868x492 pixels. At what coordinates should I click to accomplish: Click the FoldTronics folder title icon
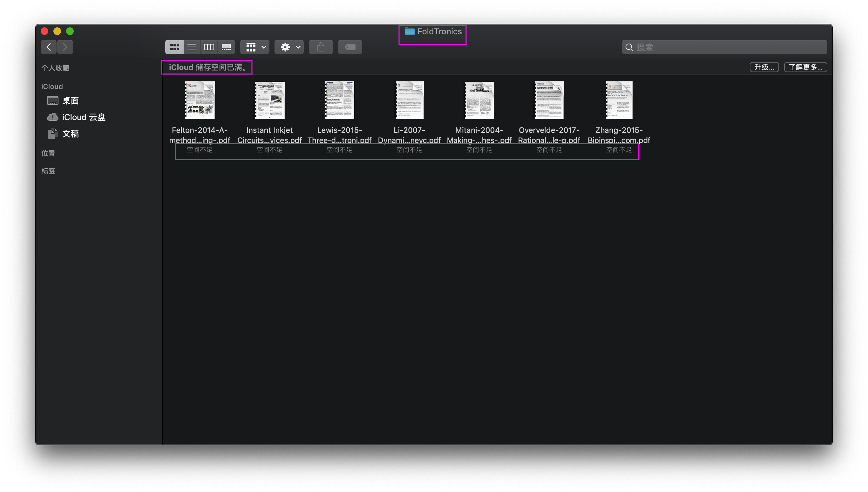pyautogui.click(x=410, y=31)
